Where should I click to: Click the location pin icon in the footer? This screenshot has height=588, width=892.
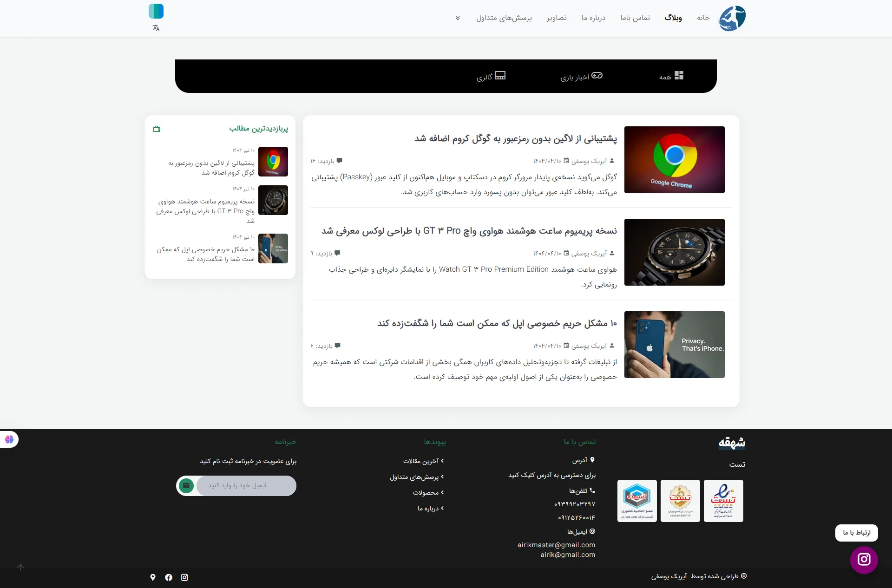point(152,577)
